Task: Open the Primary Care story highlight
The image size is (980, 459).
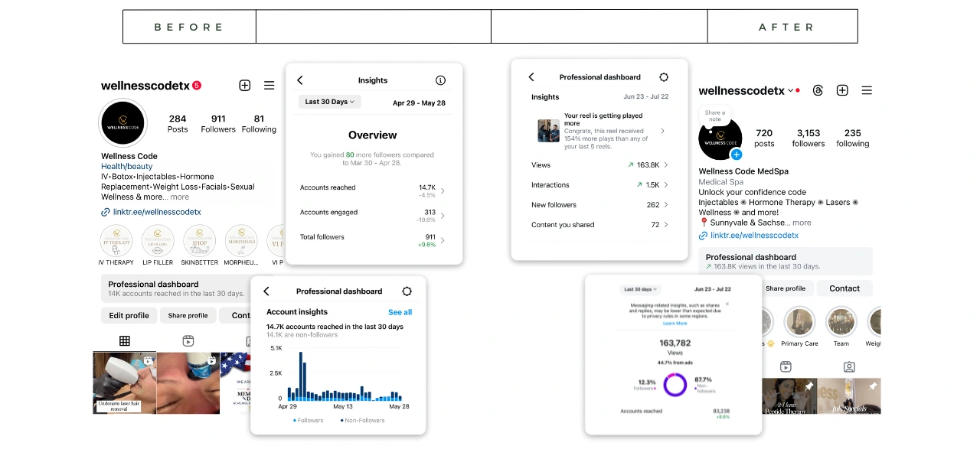Action: (799, 322)
